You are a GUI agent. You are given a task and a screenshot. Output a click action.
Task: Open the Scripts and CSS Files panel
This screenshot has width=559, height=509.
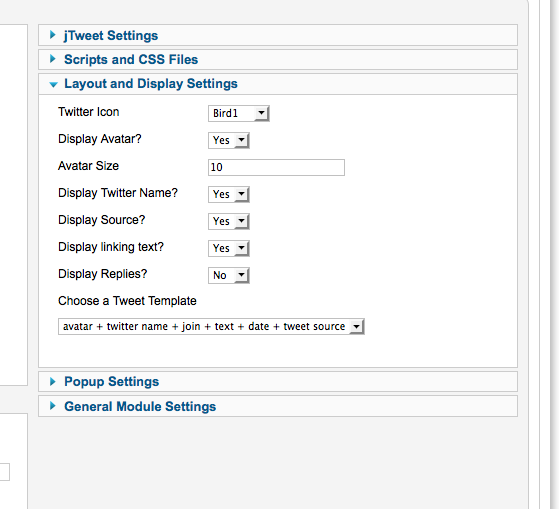(x=131, y=60)
